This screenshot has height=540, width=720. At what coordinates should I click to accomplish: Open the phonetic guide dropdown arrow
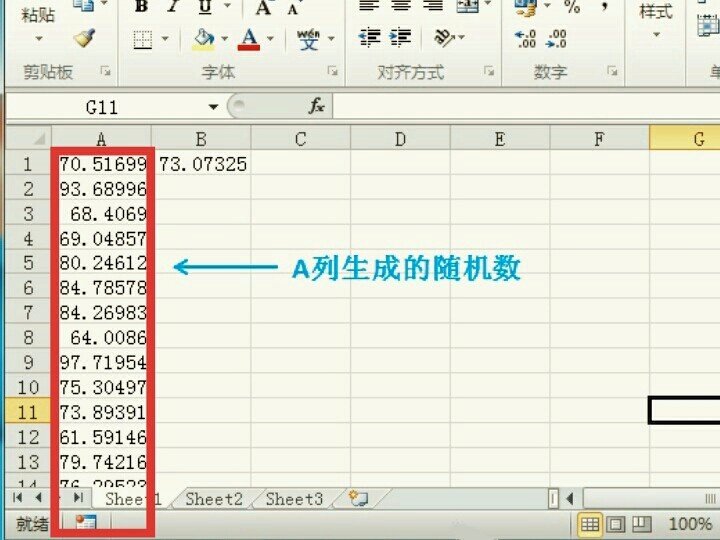[331, 39]
